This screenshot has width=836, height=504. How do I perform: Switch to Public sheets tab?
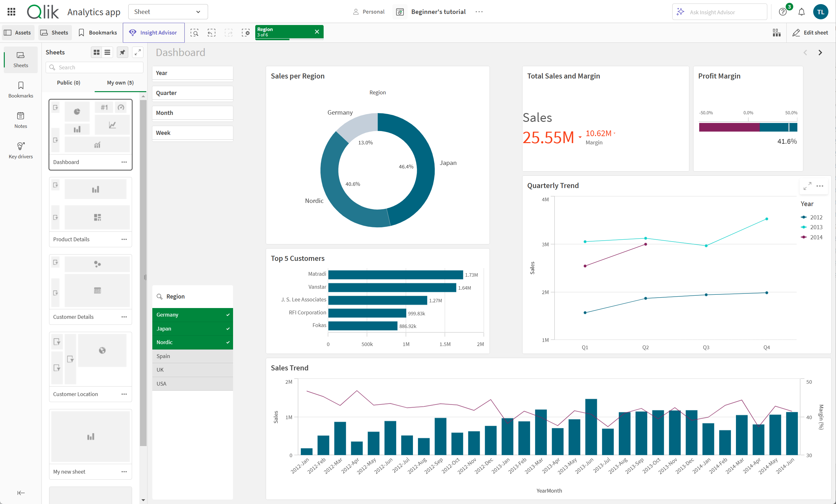[x=71, y=82]
